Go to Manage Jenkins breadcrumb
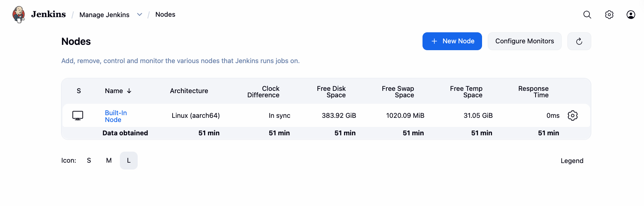The height and width of the screenshot is (206, 644). [104, 15]
